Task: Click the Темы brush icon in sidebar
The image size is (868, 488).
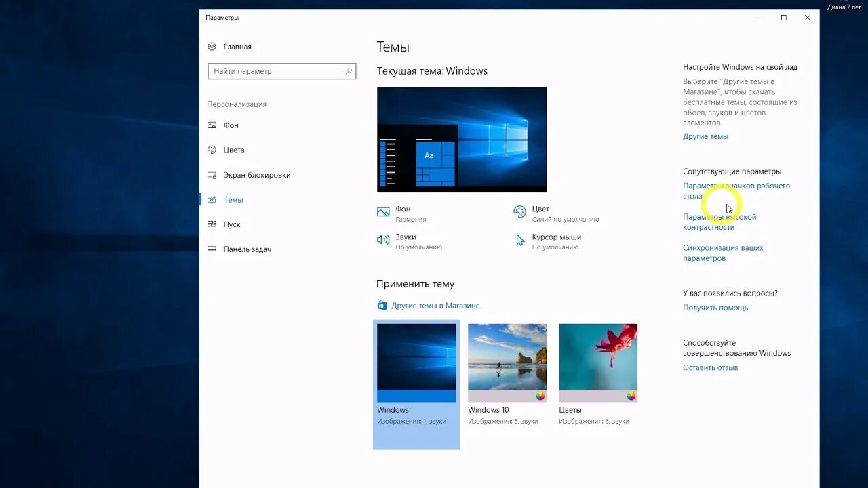Action: (x=212, y=200)
